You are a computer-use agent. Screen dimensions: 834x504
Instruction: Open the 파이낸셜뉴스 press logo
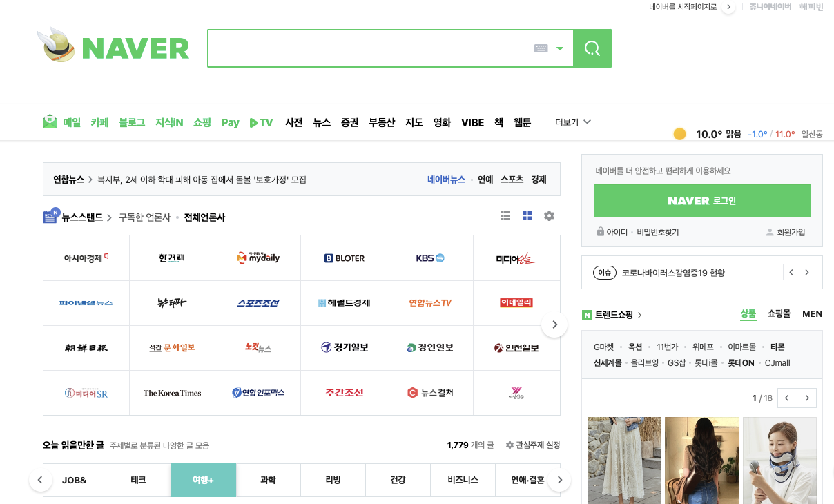click(86, 302)
